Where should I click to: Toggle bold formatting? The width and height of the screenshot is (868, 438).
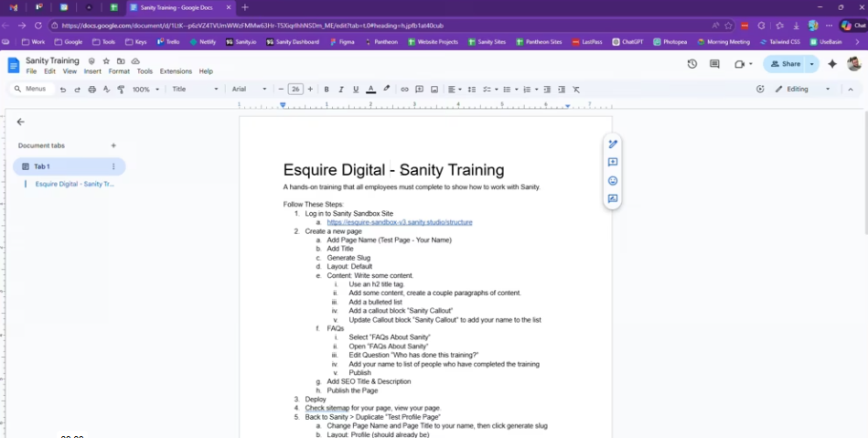327,89
